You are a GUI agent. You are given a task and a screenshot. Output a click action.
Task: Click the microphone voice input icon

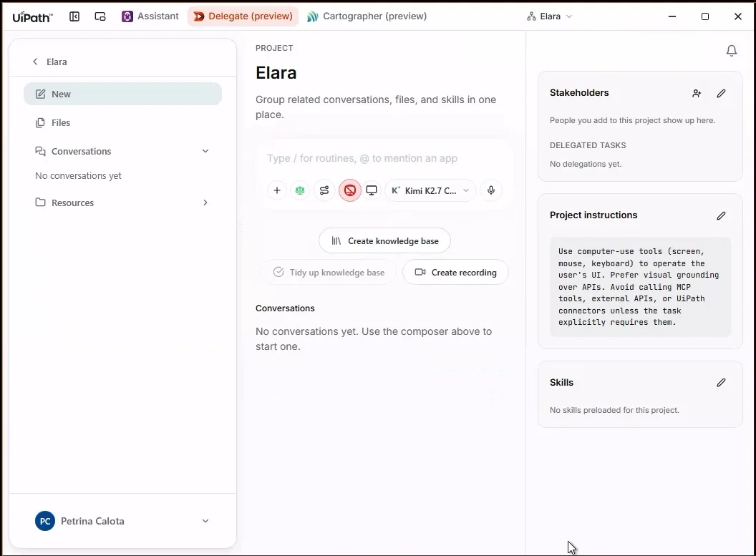(491, 191)
